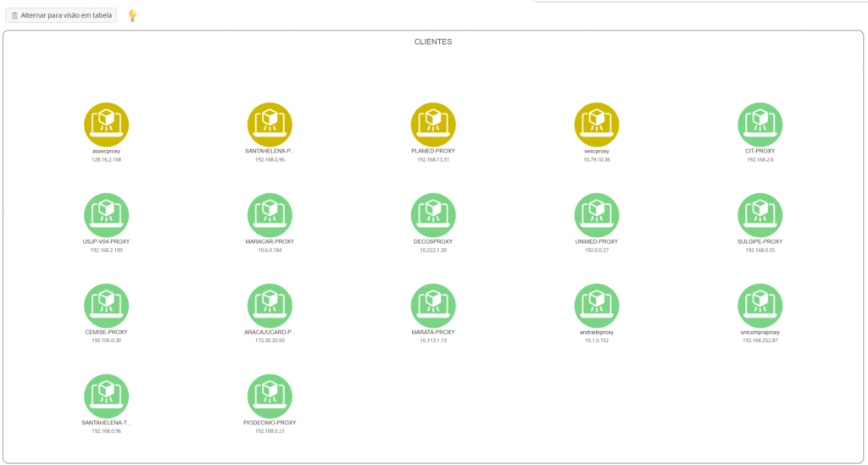The width and height of the screenshot is (868, 465).
Task: Click the green SANTAHELENA-T client icon
Action: 107,396
